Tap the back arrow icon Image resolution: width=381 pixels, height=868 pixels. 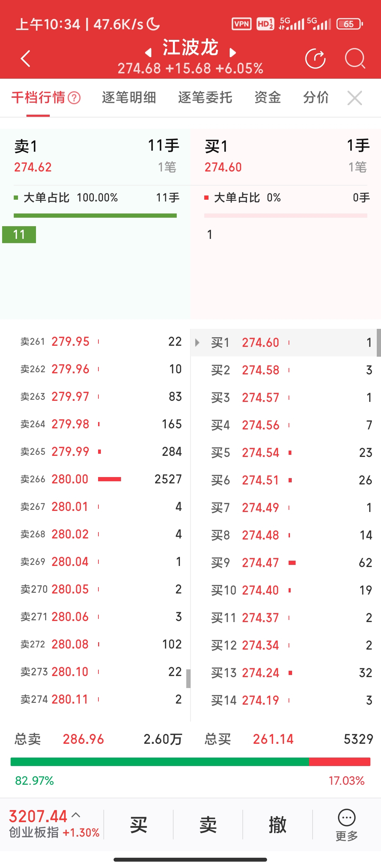pyautogui.click(x=25, y=59)
